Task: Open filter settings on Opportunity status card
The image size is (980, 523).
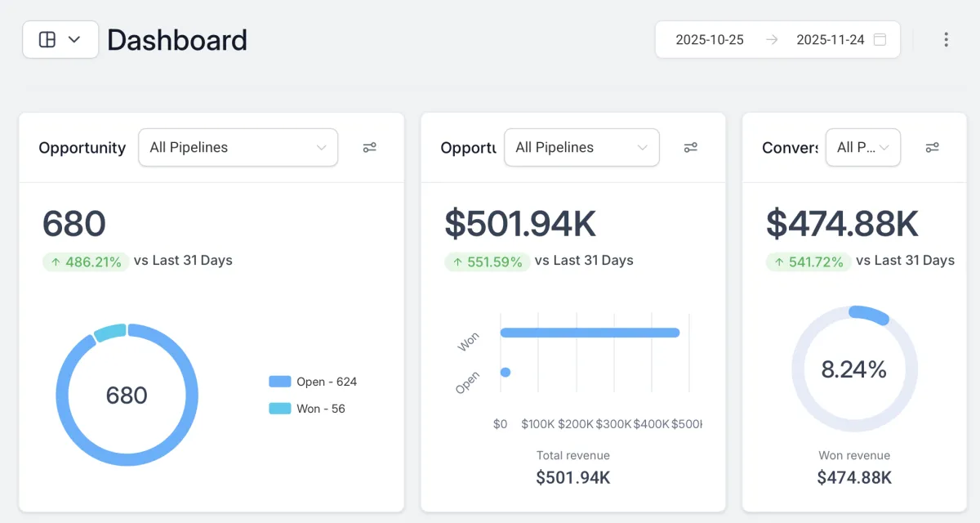Action: (x=370, y=147)
